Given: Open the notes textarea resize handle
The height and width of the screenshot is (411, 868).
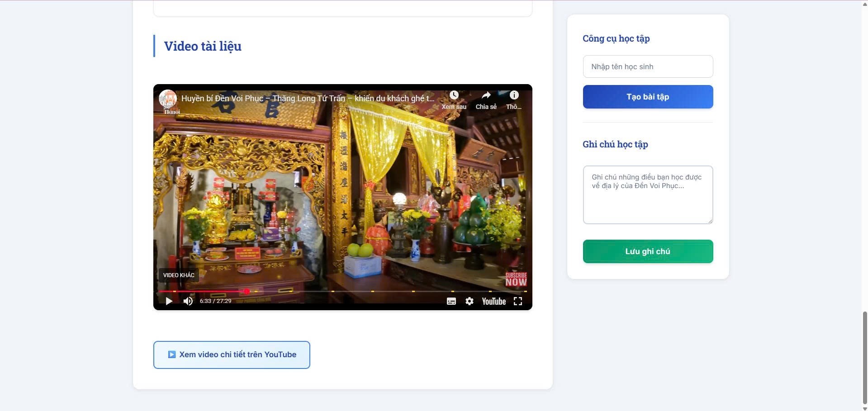Looking at the screenshot, I should (x=709, y=220).
